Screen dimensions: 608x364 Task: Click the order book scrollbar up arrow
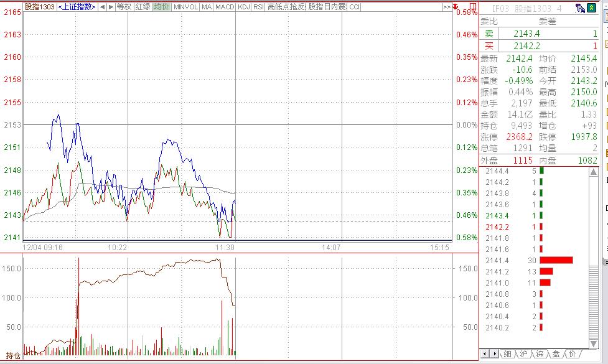click(594, 172)
